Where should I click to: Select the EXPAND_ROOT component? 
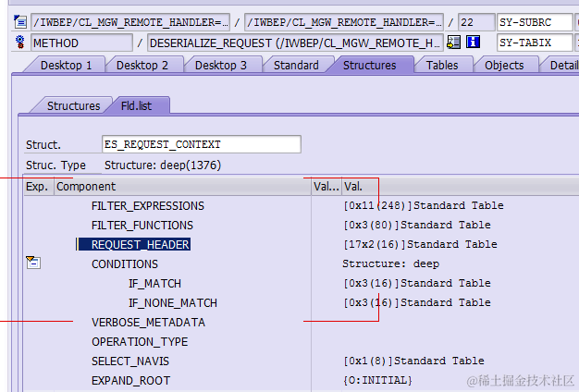tap(130, 381)
